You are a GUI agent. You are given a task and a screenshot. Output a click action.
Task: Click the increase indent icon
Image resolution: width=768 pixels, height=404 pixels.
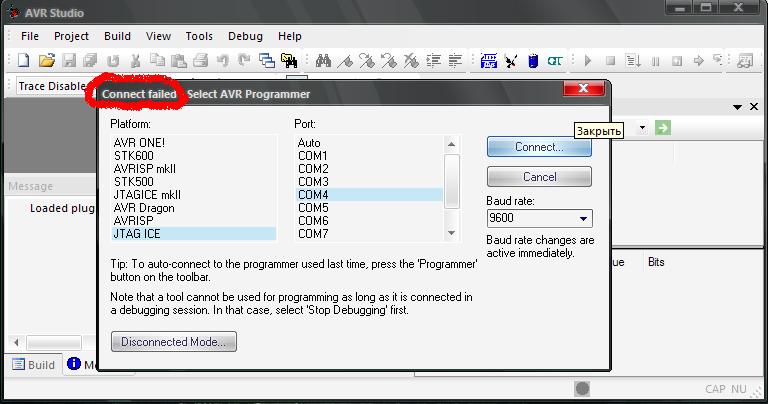(433, 61)
